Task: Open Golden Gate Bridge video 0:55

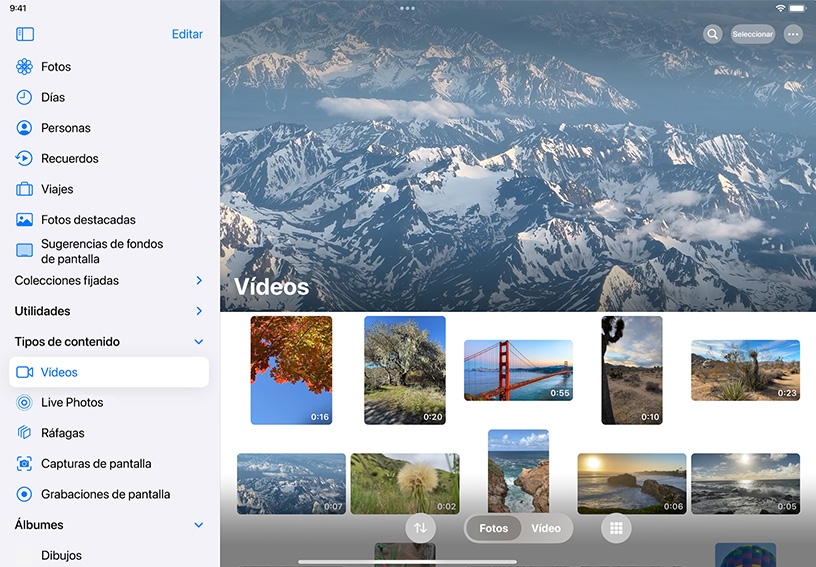Action: point(518,370)
